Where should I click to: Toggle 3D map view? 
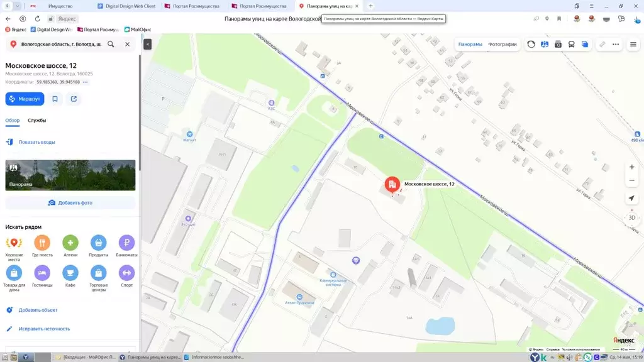point(631,218)
